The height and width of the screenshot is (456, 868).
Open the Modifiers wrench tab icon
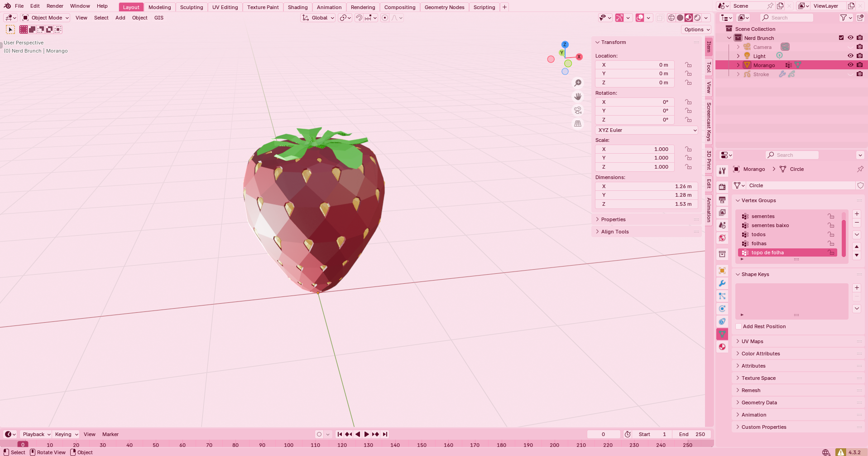[x=722, y=283]
